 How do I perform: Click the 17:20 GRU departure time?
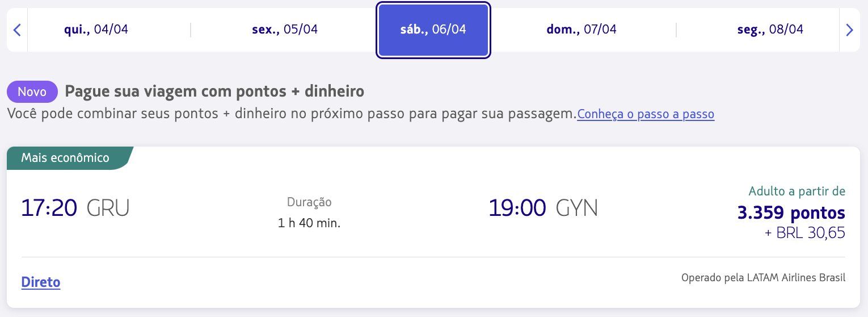click(x=75, y=208)
